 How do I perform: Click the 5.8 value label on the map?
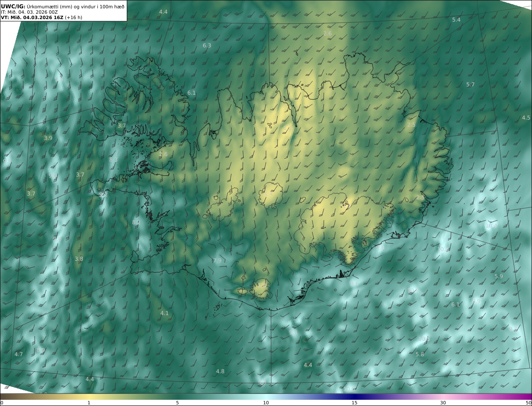(420, 355)
